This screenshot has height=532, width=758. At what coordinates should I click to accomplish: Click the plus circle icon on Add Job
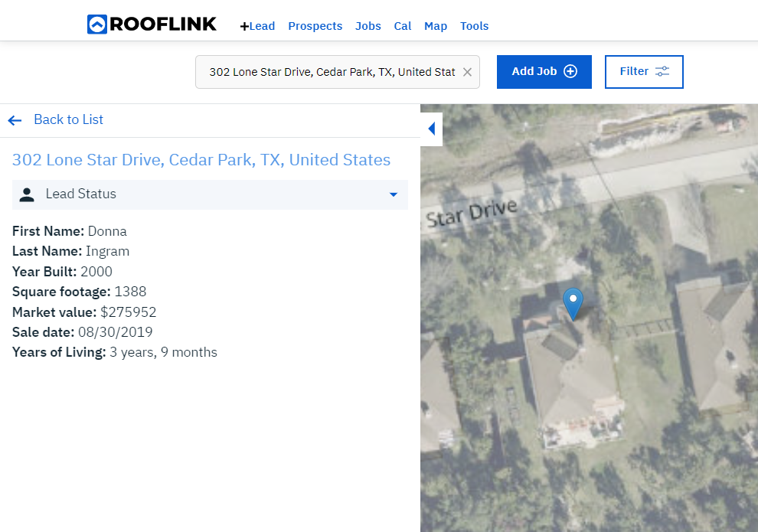coord(570,71)
